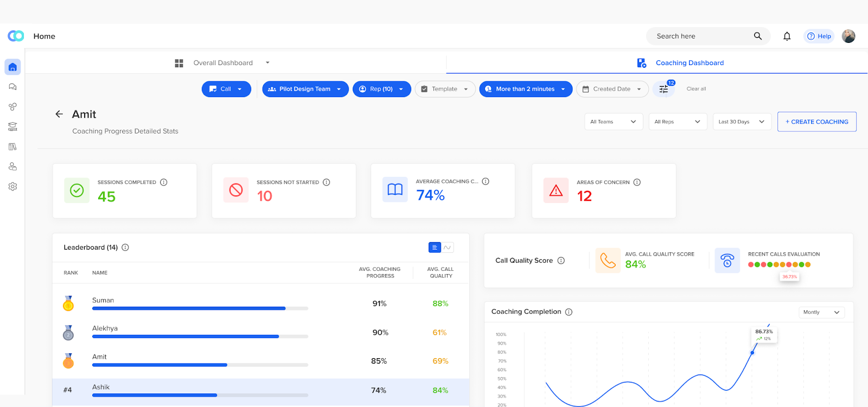Select Suman in the leaderboard

(103, 300)
